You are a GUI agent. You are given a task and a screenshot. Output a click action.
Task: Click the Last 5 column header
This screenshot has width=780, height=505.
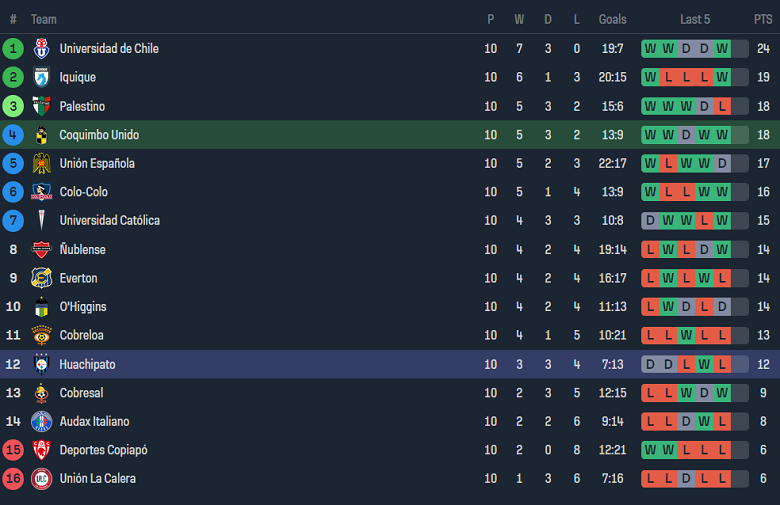(695, 19)
